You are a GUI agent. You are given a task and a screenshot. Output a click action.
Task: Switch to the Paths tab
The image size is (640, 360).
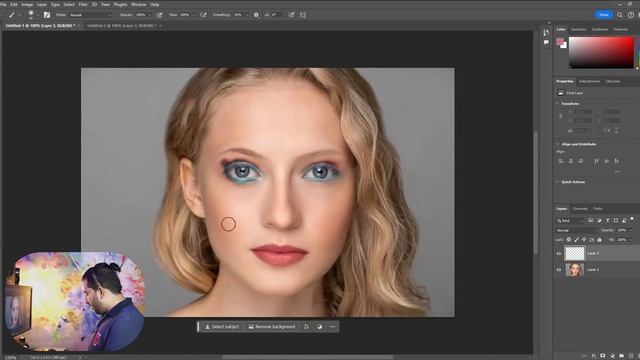coord(598,209)
